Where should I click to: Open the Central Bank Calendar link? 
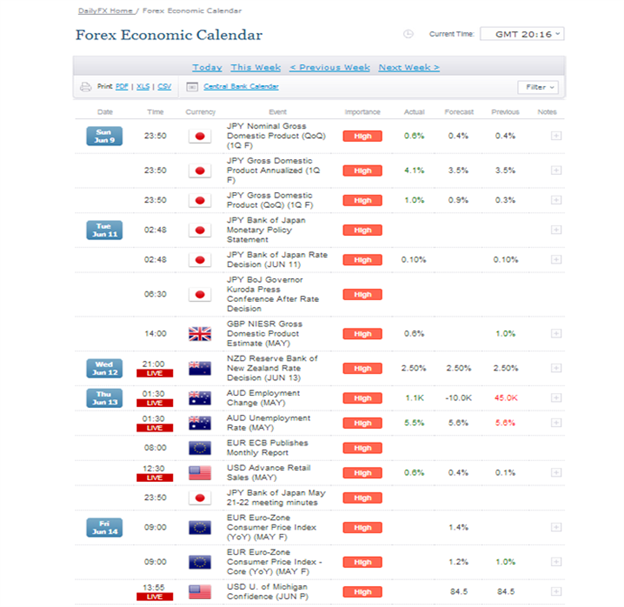[241, 87]
